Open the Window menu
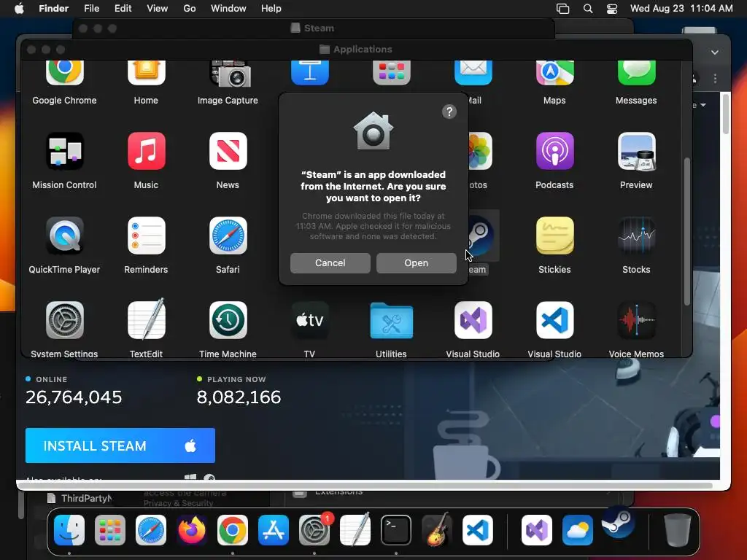747x560 pixels. (x=228, y=8)
